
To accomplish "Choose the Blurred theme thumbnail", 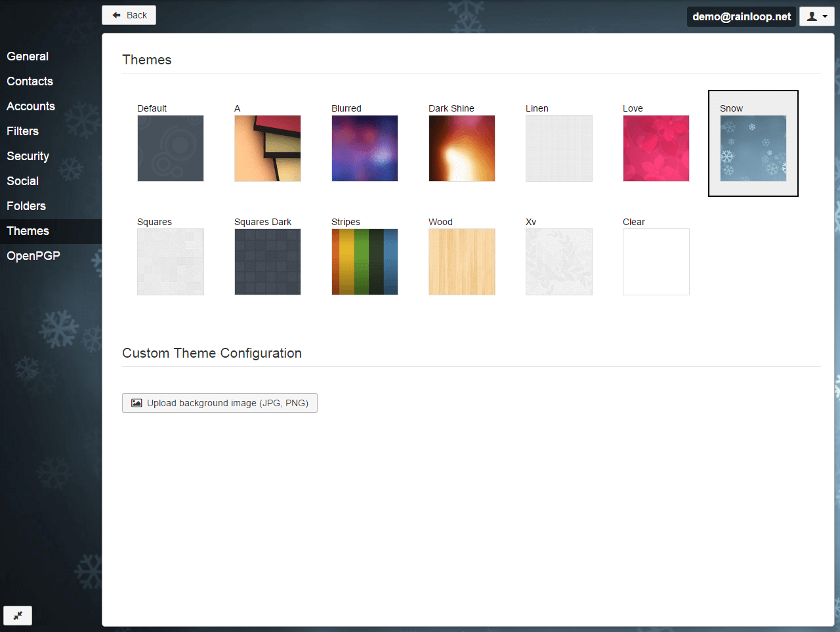I will click(x=365, y=148).
